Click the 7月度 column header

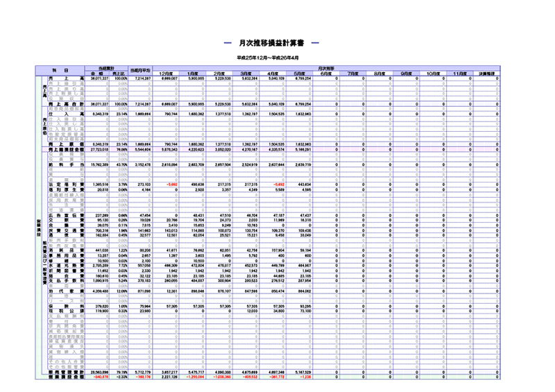click(x=353, y=74)
